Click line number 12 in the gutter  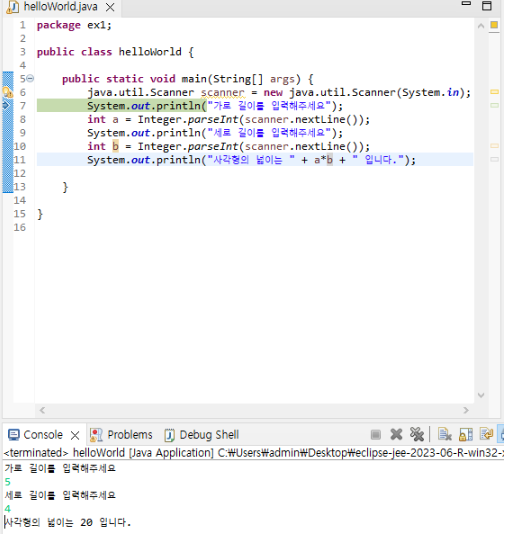(x=20, y=174)
